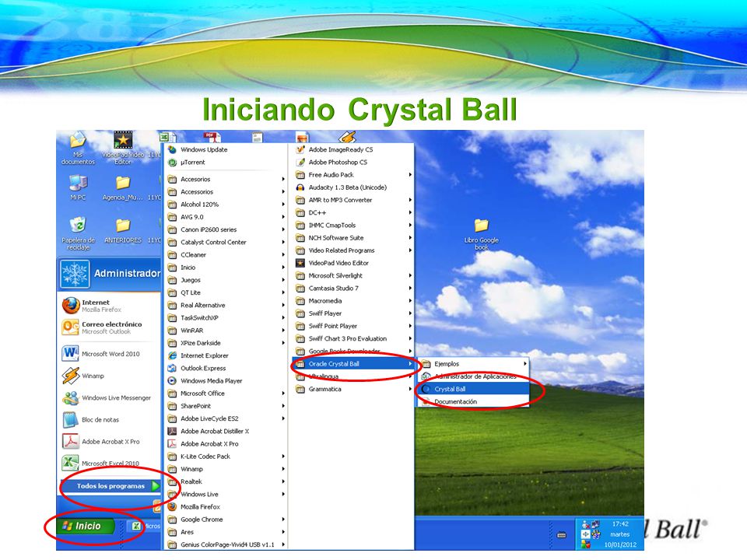Open the Libro Google book folder
Screen dimensions: 747x560
click(481, 234)
